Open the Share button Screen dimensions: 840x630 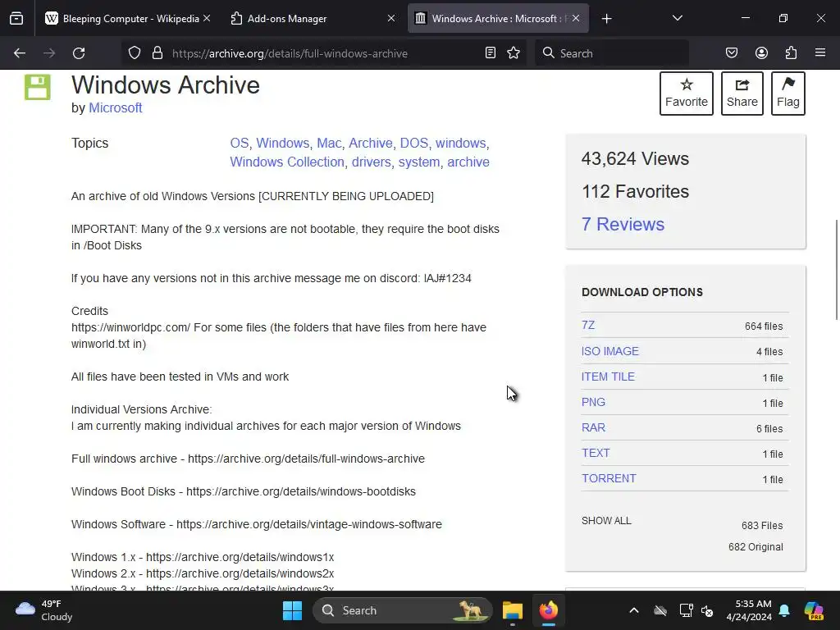(x=742, y=94)
